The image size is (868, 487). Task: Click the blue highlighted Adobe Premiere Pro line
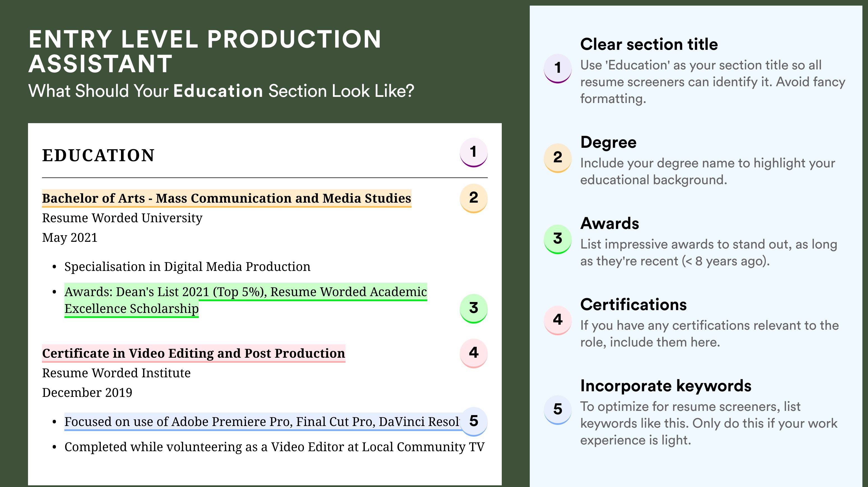point(262,422)
